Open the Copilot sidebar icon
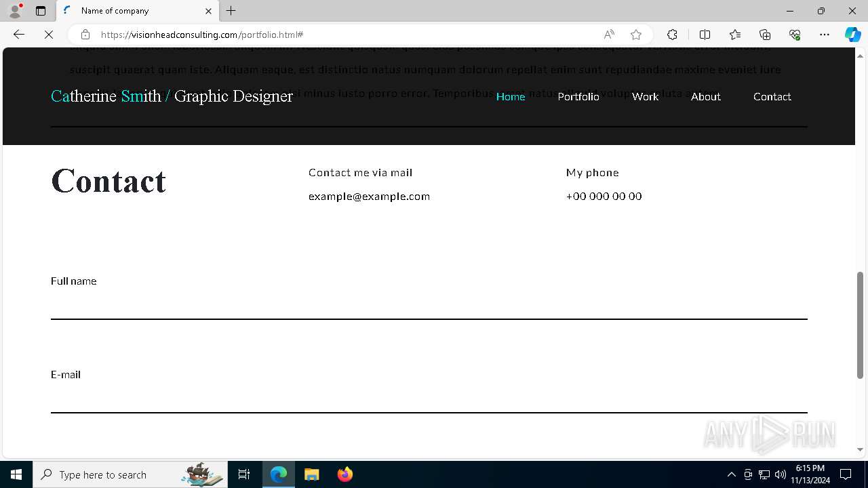868x488 pixels. pos(852,35)
